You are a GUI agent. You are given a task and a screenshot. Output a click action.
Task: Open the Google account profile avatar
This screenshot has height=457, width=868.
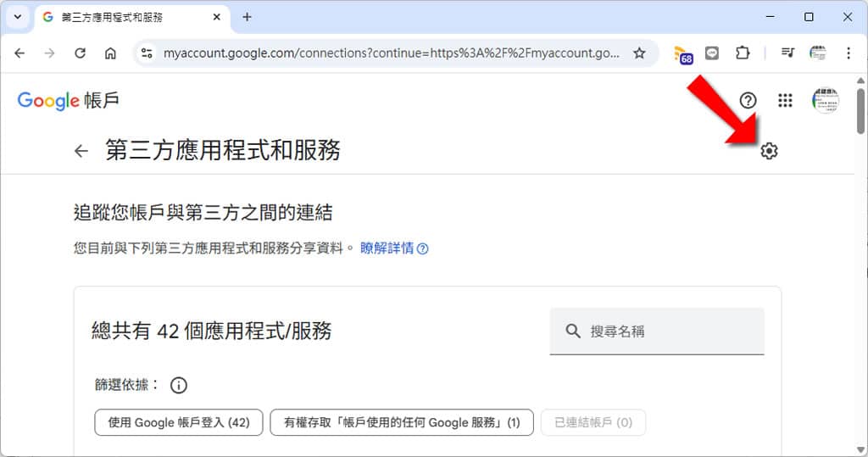(x=826, y=100)
